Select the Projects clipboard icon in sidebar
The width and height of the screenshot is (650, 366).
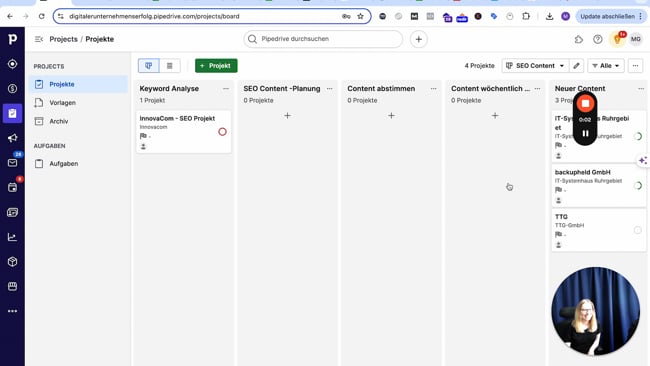(x=12, y=113)
